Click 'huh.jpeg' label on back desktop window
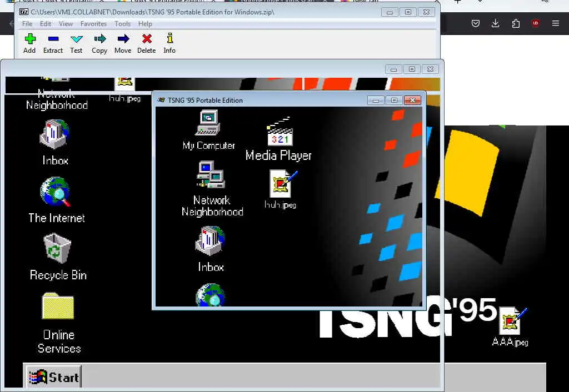The width and height of the screenshot is (569, 392). coord(125,98)
